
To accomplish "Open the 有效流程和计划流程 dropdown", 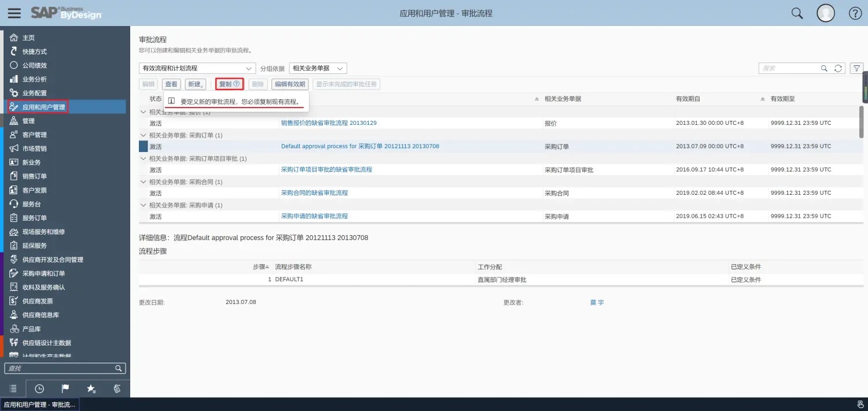I will (x=197, y=68).
